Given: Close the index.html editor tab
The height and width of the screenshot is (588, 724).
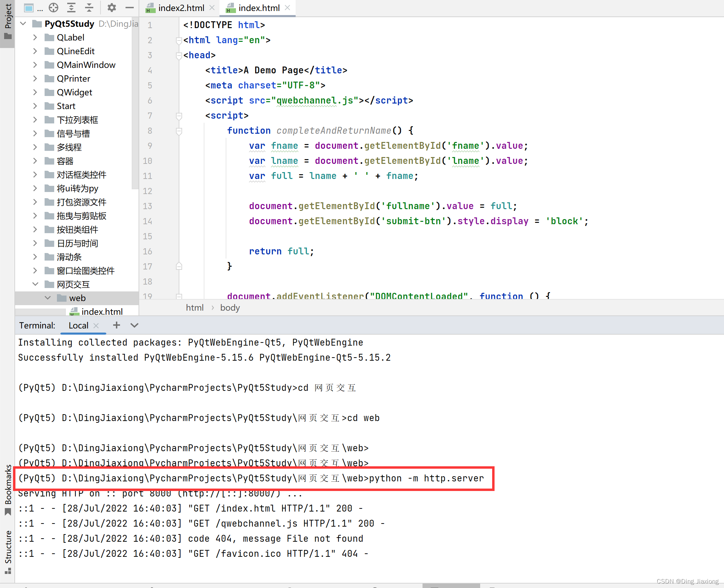Looking at the screenshot, I should click(288, 8).
